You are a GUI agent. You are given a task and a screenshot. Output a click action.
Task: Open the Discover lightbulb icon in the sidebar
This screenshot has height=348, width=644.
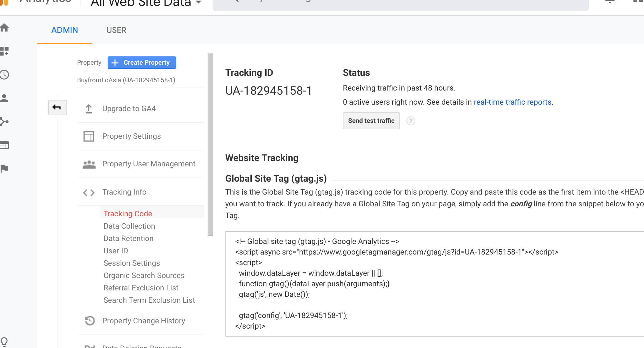tap(4, 342)
